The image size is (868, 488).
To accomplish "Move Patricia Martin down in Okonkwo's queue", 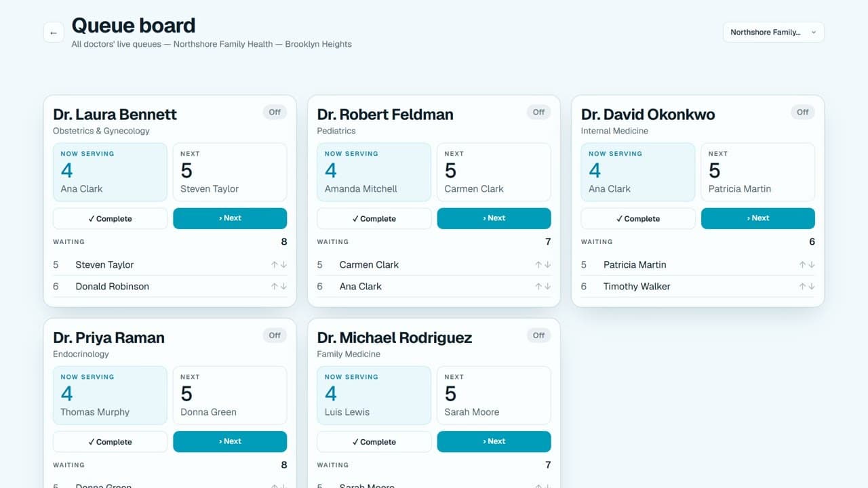I will [x=812, y=265].
